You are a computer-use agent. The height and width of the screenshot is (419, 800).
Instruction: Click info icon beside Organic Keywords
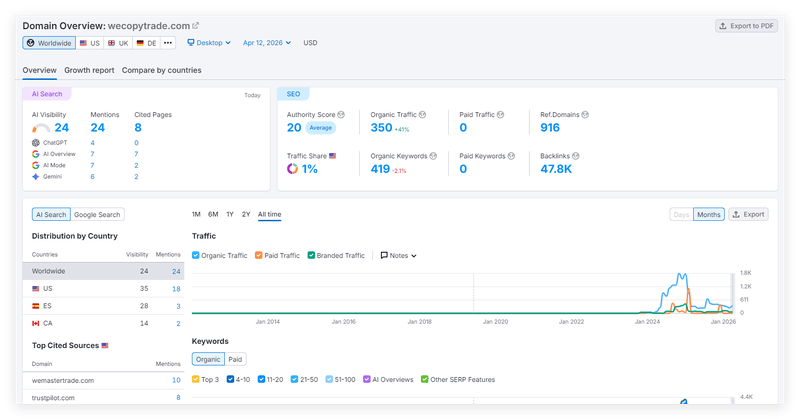[x=433, y=156]
